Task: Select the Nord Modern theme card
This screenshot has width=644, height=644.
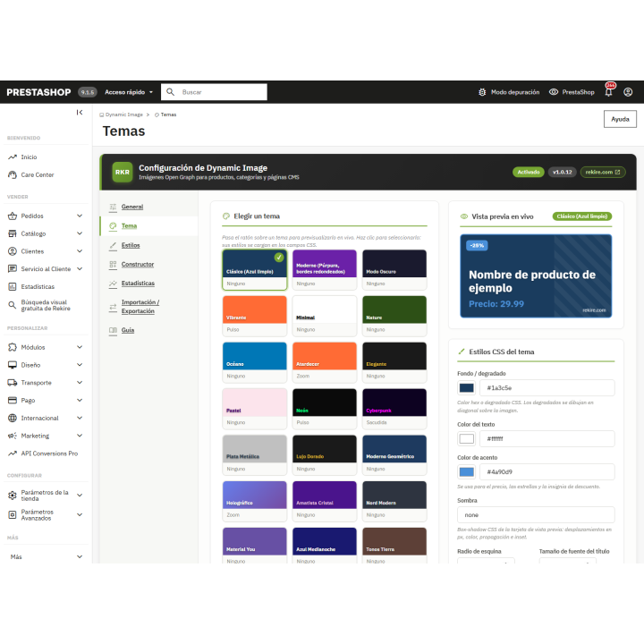Action: tap(394, 501)
